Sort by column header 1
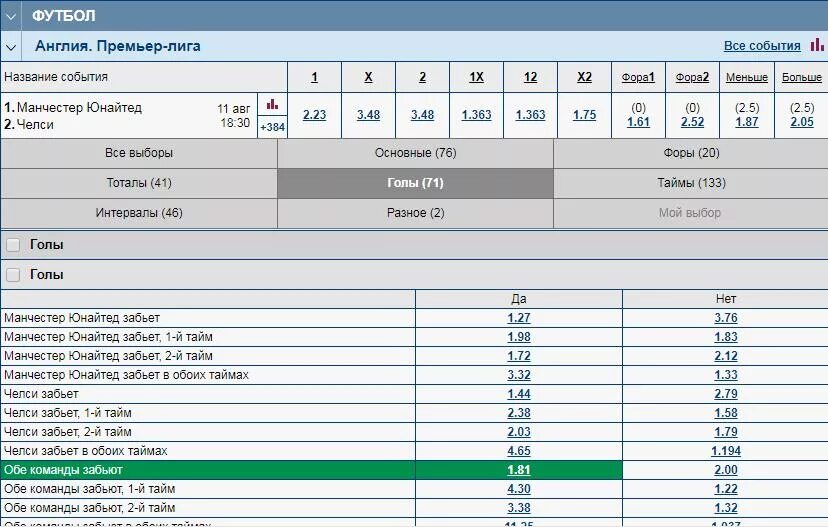Viewport: 828px width, 527px height. pos(314,77)
